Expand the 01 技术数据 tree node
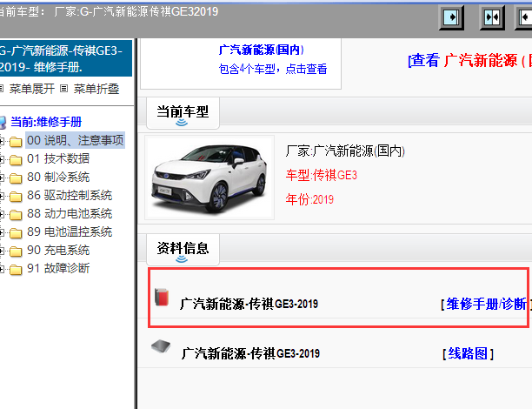Image resolution: width=532 pixels, height=409 pixels. pos(2,159)
